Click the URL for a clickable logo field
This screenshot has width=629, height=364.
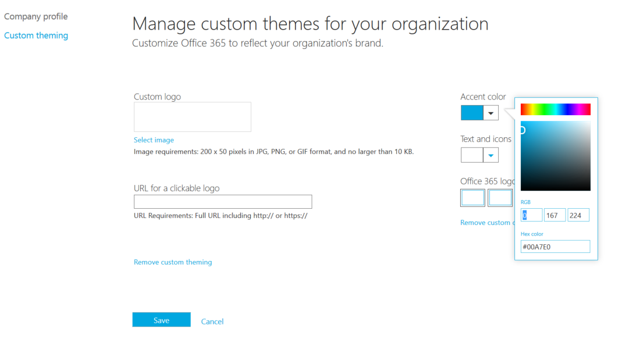[223, 201]
